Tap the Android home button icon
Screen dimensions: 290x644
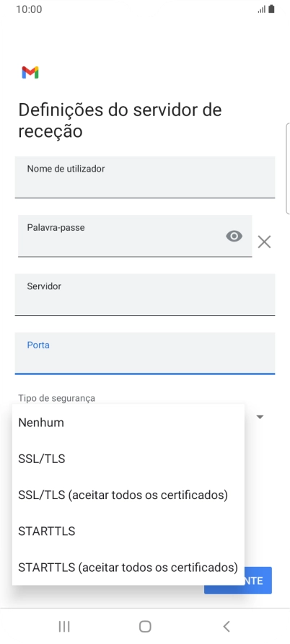(145, 627)
